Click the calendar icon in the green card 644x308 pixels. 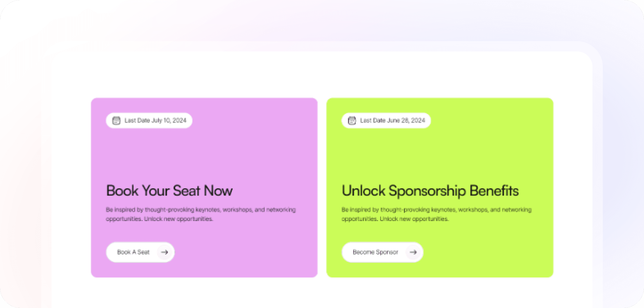click(352, 120)
